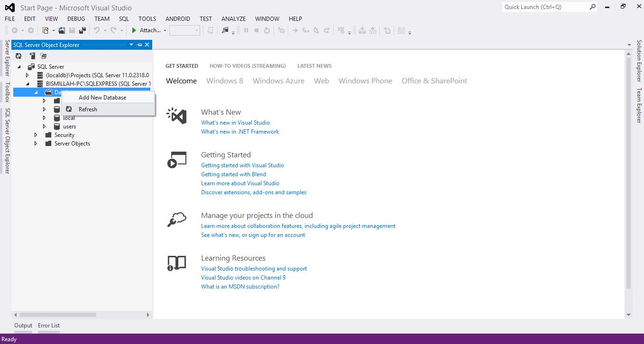This screenshot has height=344, width=644.
Task: Open Getting started with Blend link
Action: click(233, 174)
